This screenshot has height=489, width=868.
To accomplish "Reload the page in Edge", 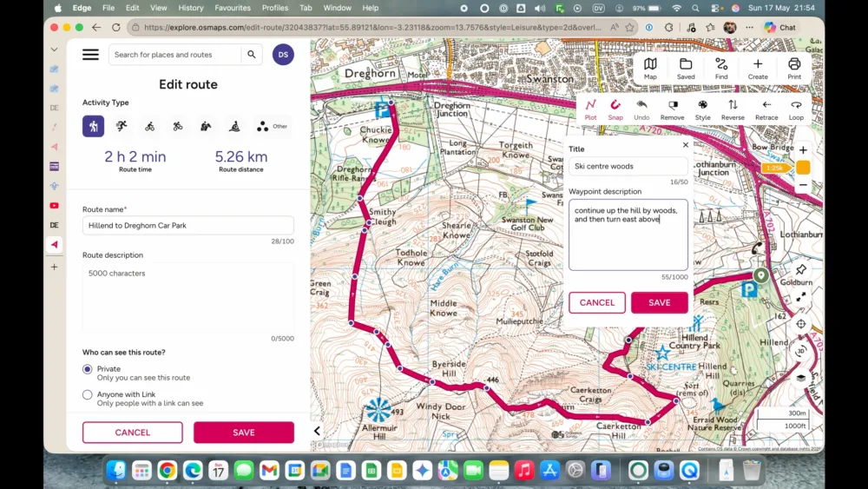I will coord(115,27).
